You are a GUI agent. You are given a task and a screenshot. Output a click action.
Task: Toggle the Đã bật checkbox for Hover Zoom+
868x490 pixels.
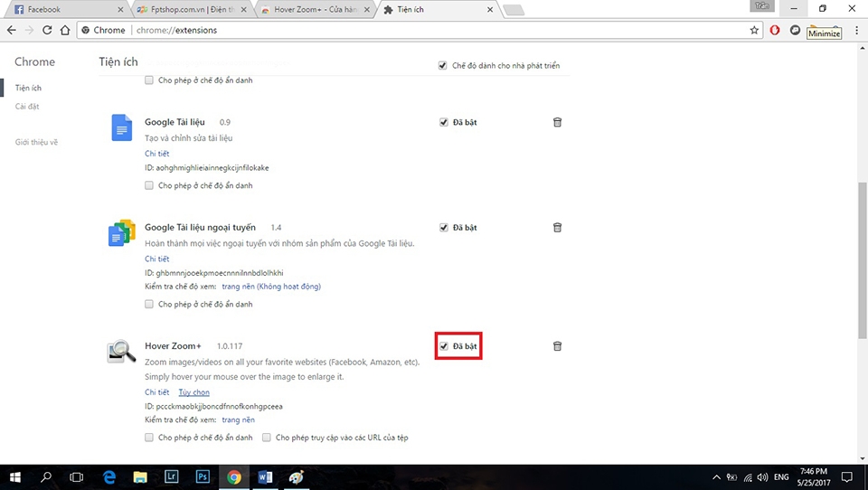pyautogui.click(x=443, y=346)
